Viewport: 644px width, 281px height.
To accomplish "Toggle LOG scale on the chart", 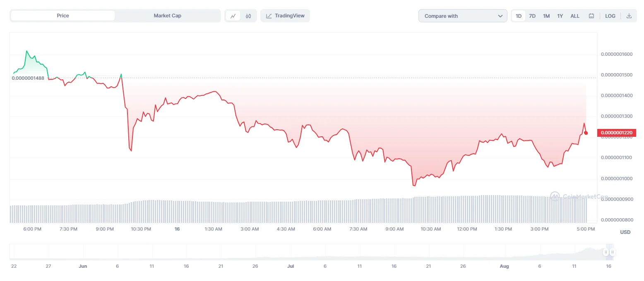I will (x=610, y=16).
